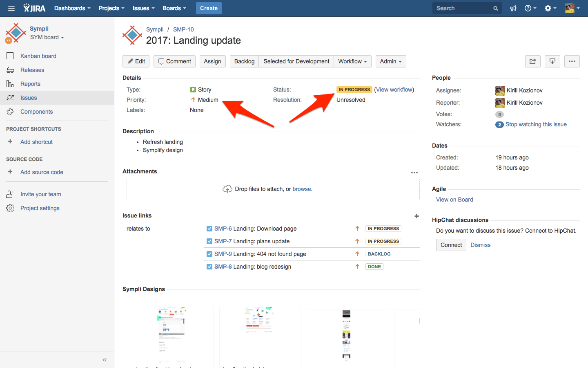588x368 pixels.
Task: Click the Sympli diamond icon beside issue title
Action: pyautogui.click(x=132, y=36)
